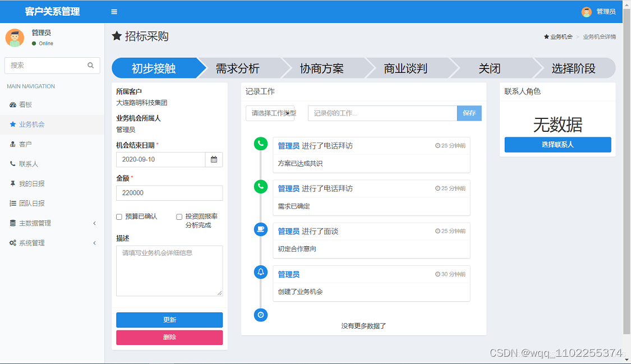
Task: Click the search magnifier in the sidebar
Action: (90, 65)
